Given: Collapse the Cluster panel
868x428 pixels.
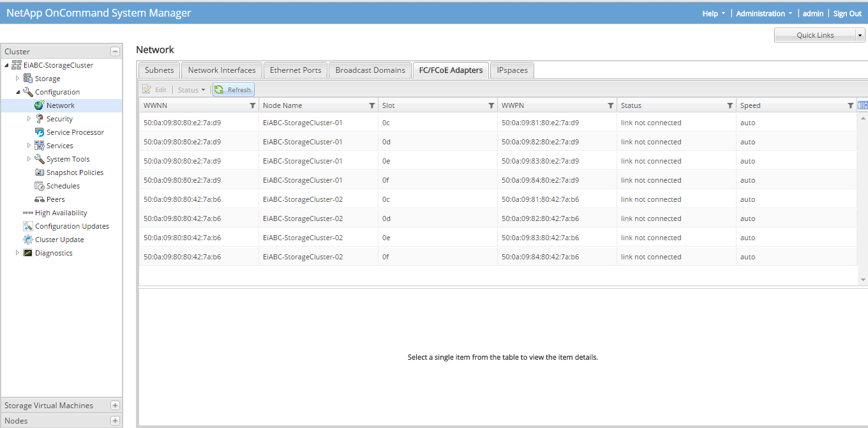Looking at the screenshot, I should (x=115, y=52).
